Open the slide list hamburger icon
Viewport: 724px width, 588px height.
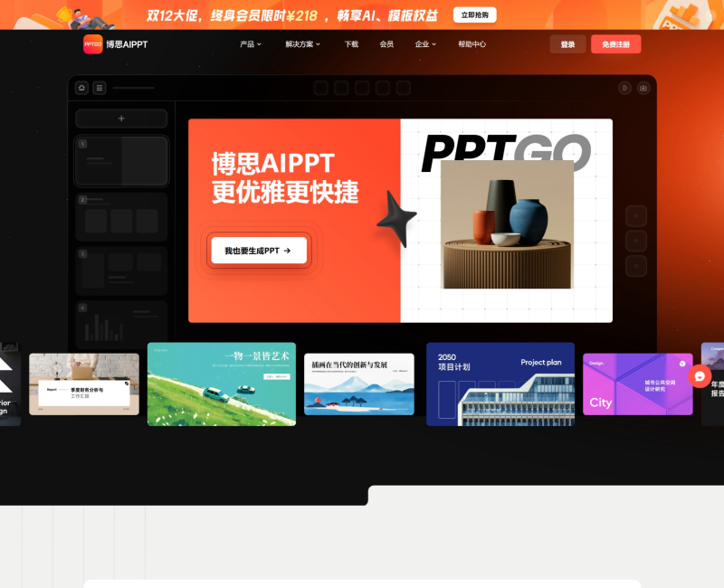click(100, 88)
